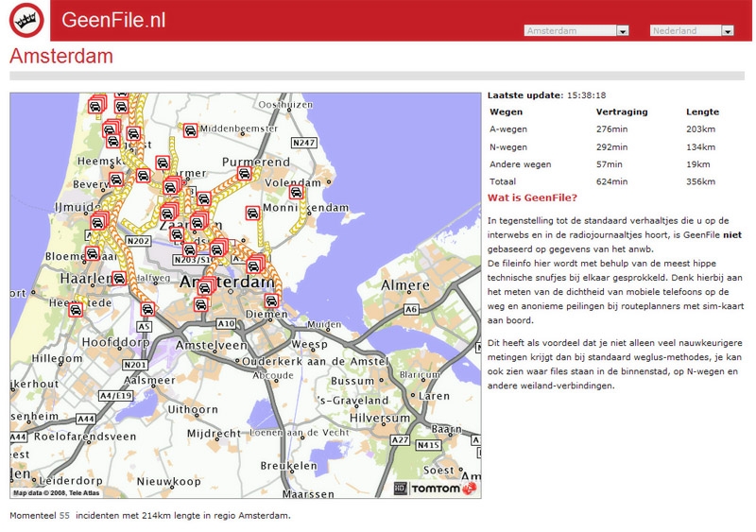Select traffic incident marker near Diemen
This screenshot has height=532, width=756.
271,300
